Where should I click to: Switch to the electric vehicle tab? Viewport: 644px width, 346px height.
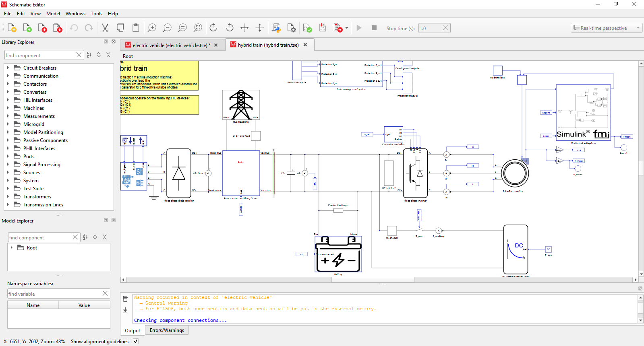pyautogui.click(x=170, y=45)
